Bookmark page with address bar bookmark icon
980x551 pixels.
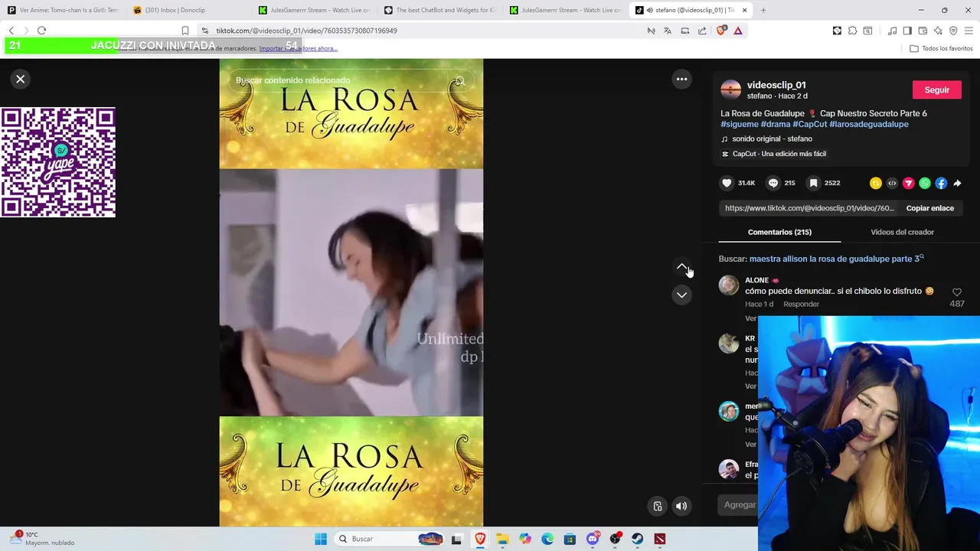(x=185, y=31)
